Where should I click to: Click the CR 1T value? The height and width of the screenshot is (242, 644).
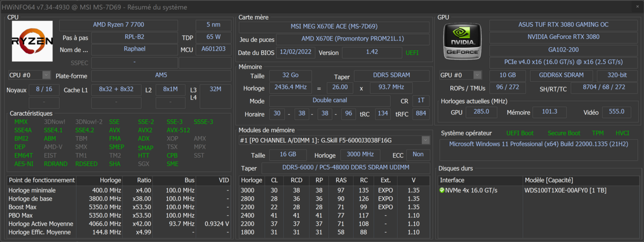point(421,100)
